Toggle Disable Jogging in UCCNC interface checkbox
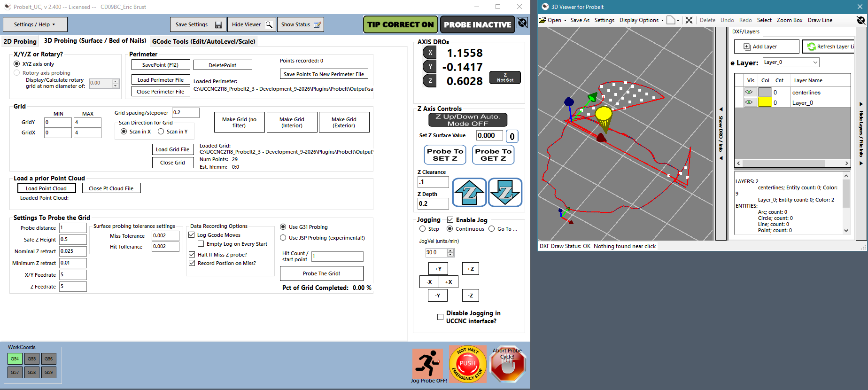868x390 pixels. coord(440,317)
